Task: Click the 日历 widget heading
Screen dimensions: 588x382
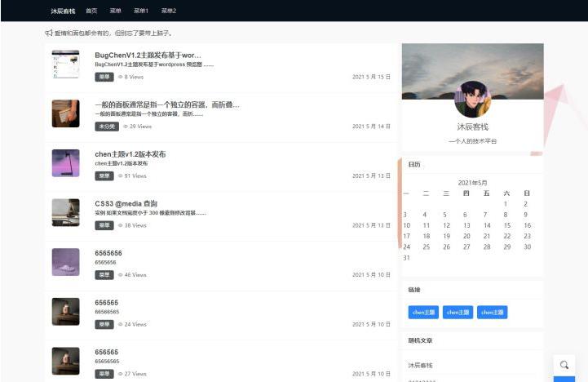Action: pos(414,164)
